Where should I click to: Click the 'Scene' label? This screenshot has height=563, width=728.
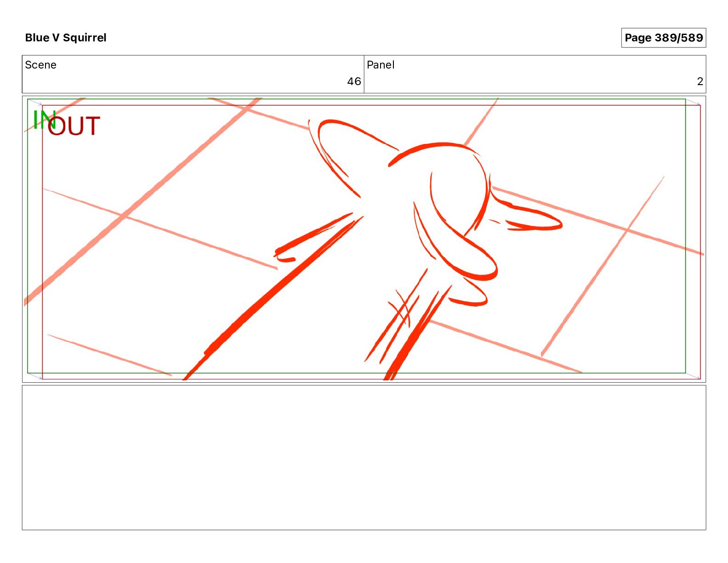point(40,65)
